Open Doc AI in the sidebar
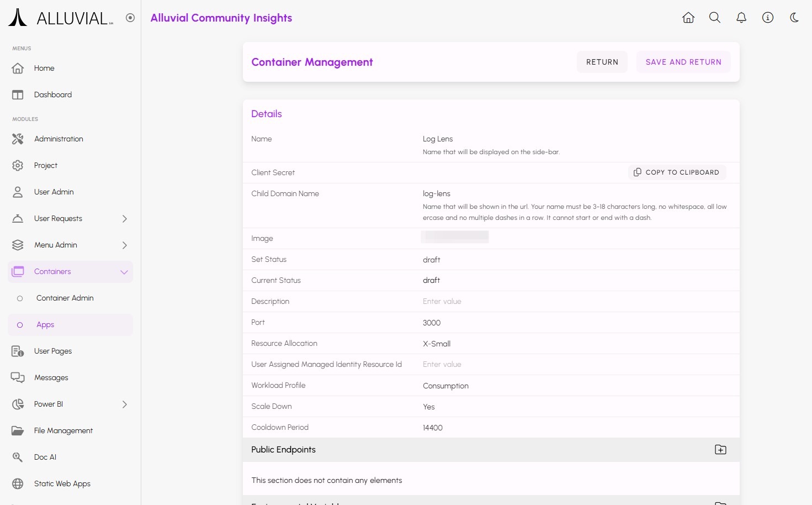 [x=71, y=457]
